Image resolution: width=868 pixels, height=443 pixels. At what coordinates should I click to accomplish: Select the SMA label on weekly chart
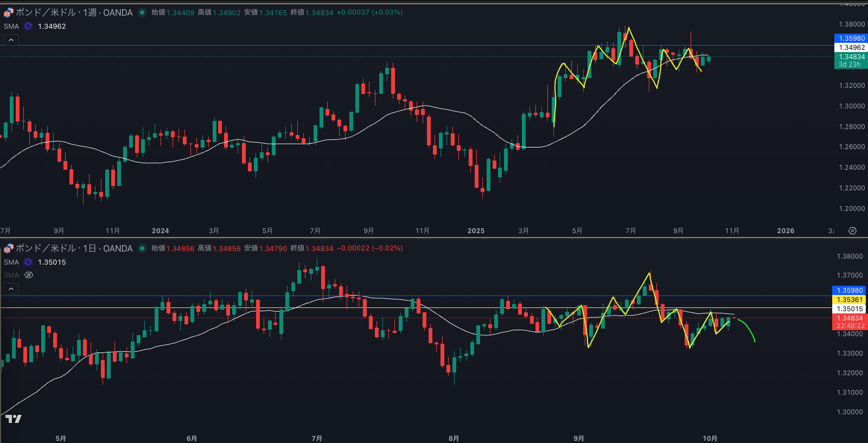[11, 26]
